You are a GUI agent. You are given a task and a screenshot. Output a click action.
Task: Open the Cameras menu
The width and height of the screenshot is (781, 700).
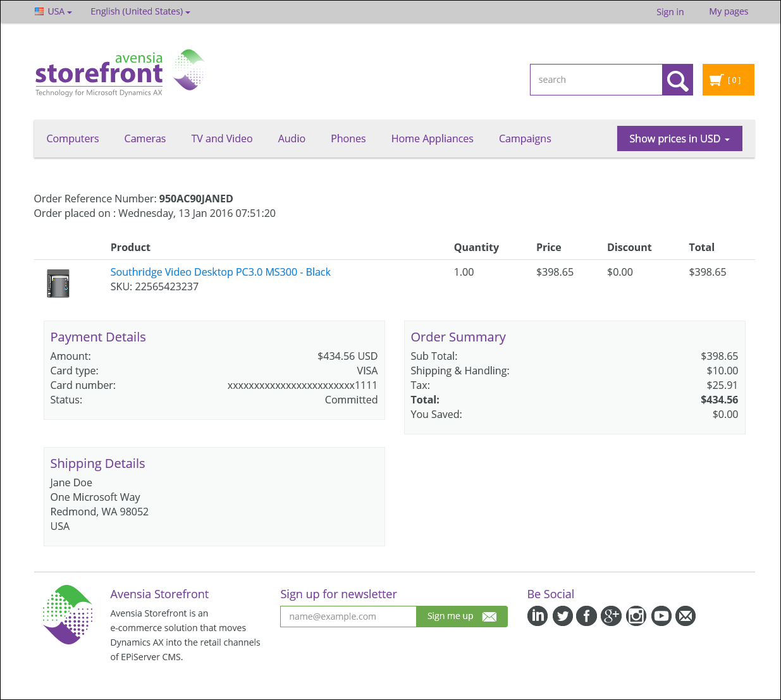click(145, 138)
